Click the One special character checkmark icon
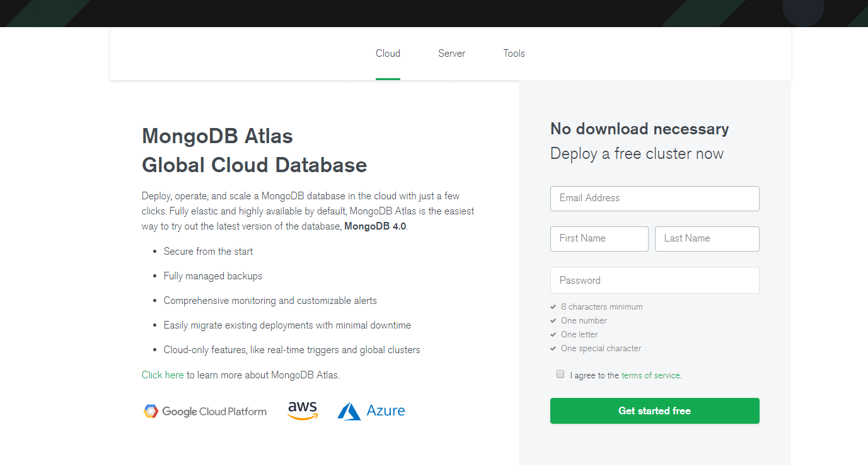 553,349
